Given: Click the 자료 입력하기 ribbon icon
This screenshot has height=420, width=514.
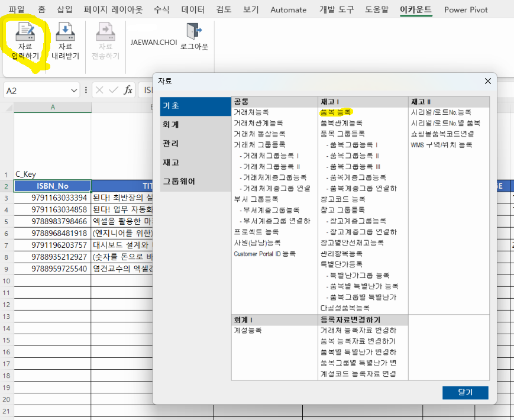Looking at the screenshot, I should tap(25, 31).
